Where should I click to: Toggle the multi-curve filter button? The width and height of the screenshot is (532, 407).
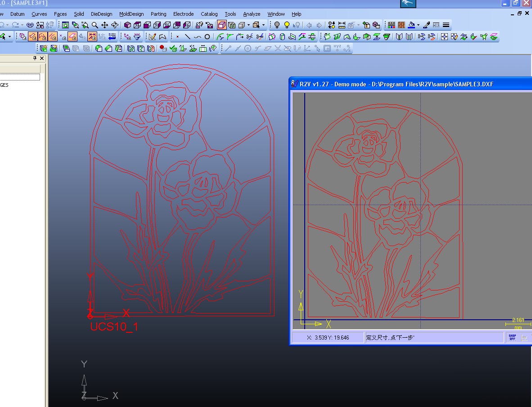[x=53, y=36]
